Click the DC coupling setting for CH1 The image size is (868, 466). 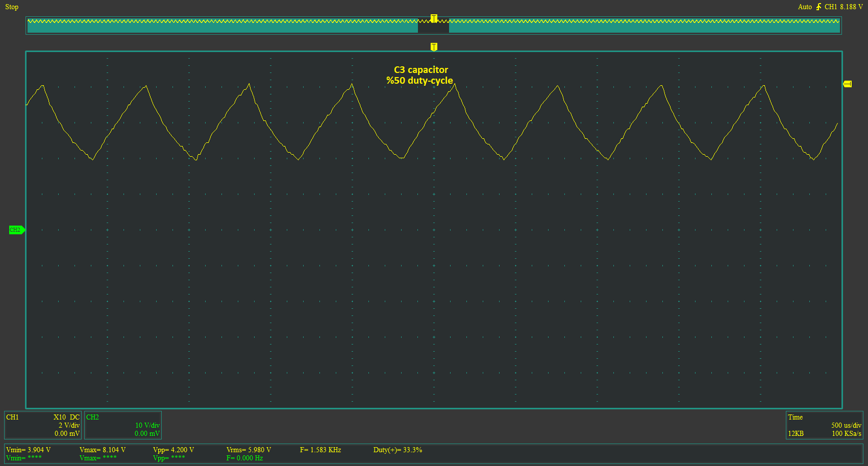75,417
